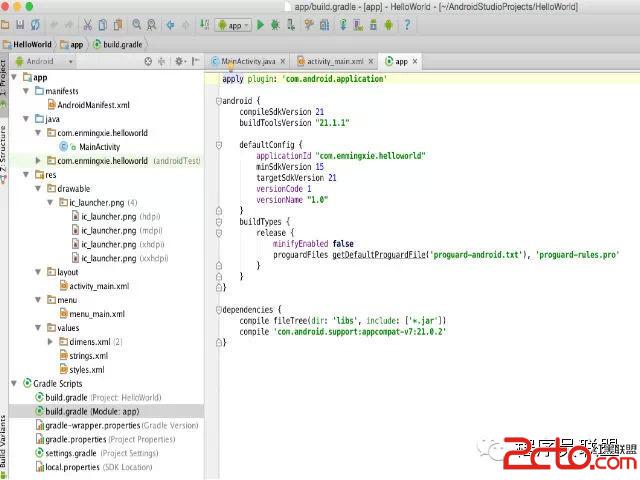
Task: Open the AVD Manager icon
Action: 358,25
